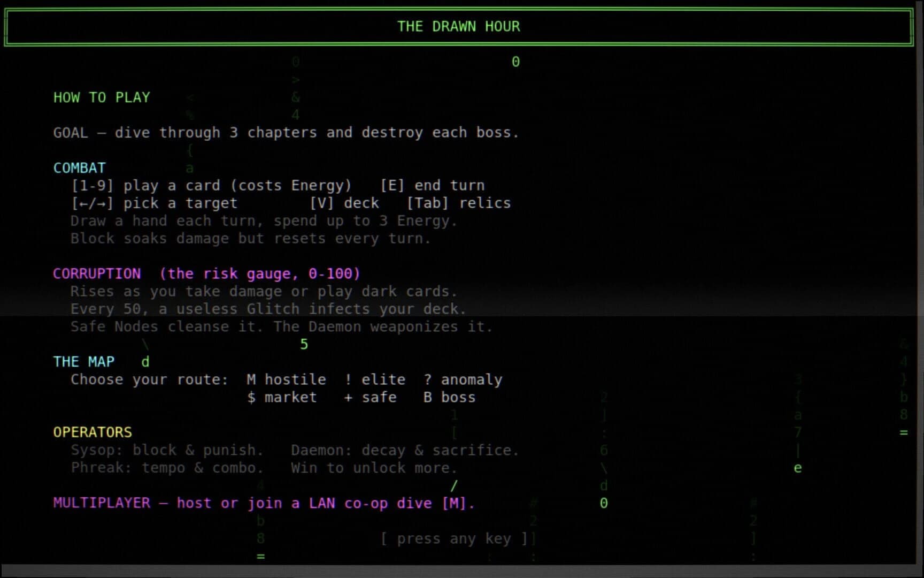Click the [ press any key ] prompt
The image size is (924, 578).
click(454, 538)
